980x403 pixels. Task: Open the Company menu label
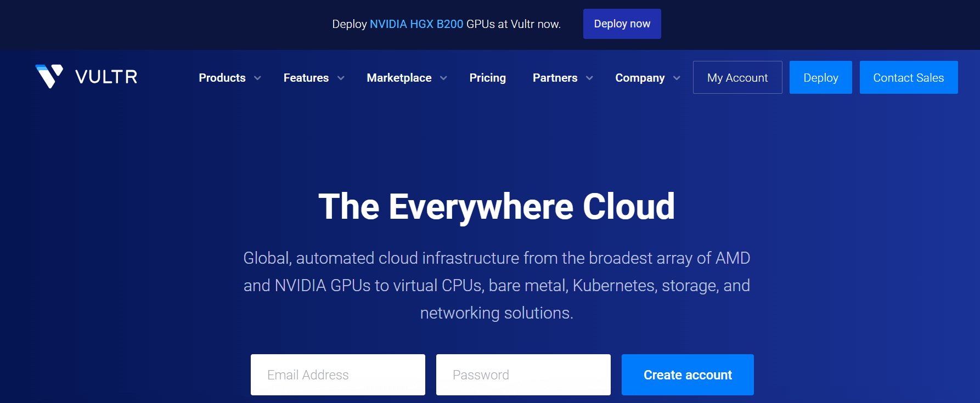click(640, 78)
